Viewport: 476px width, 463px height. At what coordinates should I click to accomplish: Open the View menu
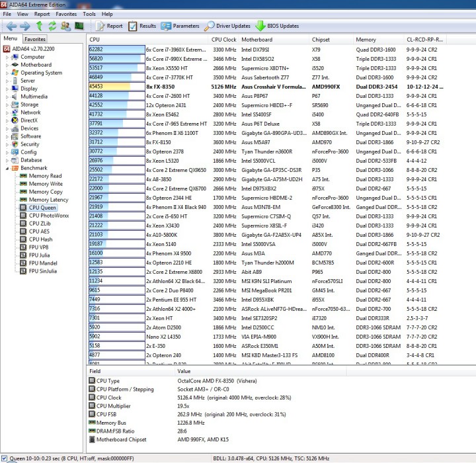[x=22, y=14]
